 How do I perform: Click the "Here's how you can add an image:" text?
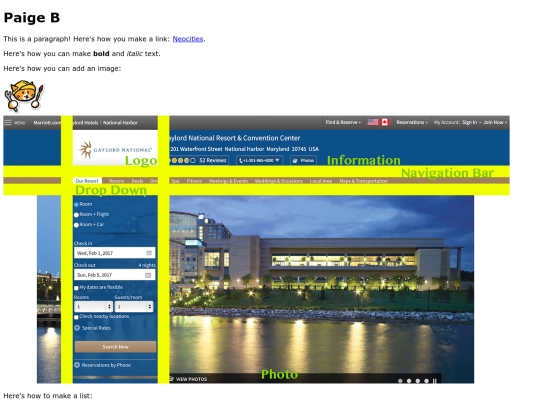[62, 69]
